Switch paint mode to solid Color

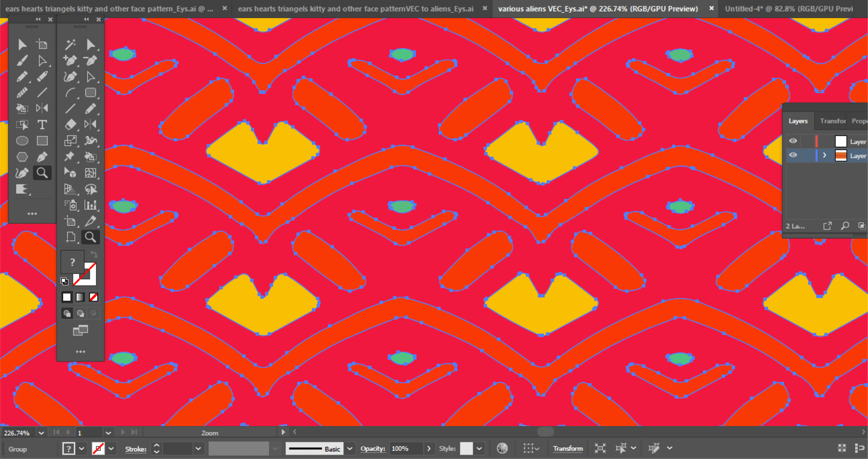pos(67,297)
